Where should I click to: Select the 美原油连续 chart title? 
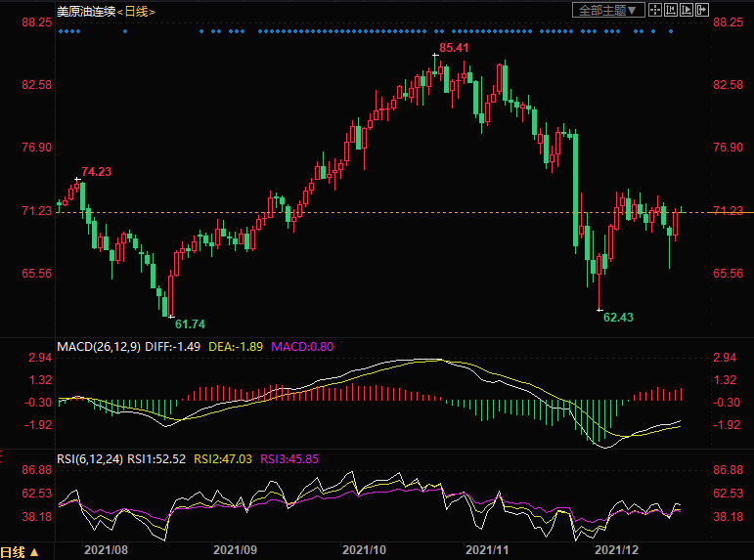coord(86,11)
